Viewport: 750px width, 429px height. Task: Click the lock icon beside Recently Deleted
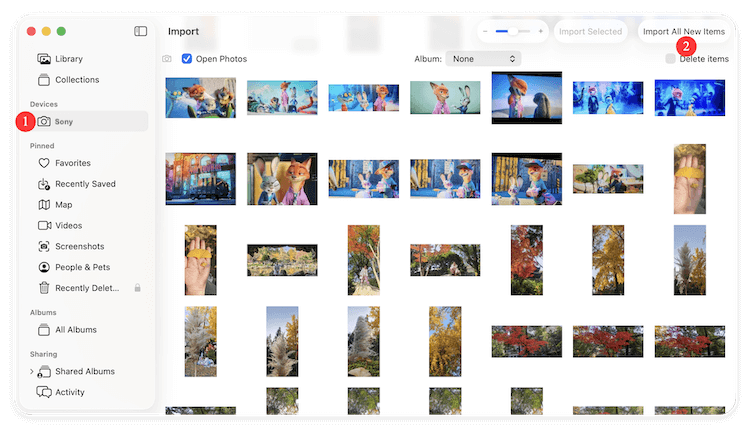coord(137,288)
